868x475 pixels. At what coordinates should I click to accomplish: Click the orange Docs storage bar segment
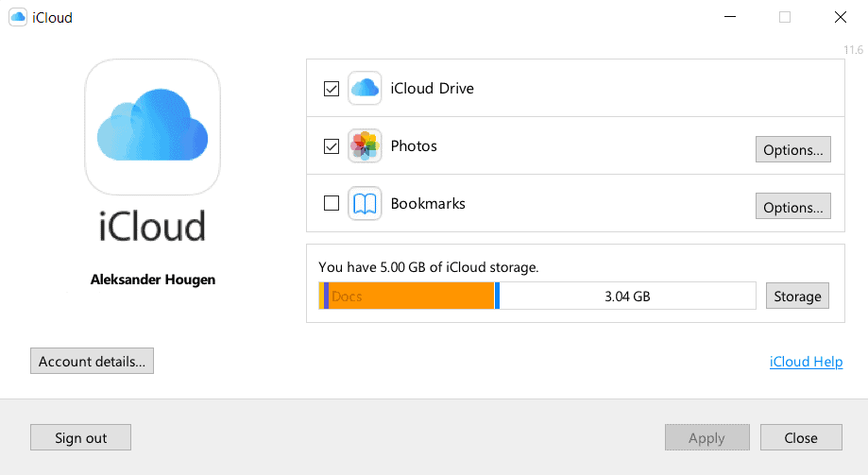[x=411, y=297]
